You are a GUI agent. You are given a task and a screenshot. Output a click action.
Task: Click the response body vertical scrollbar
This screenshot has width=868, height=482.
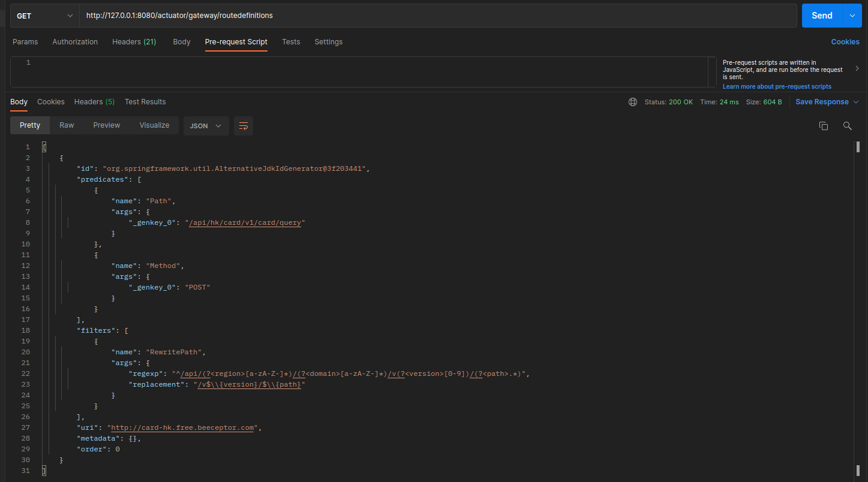858,309
